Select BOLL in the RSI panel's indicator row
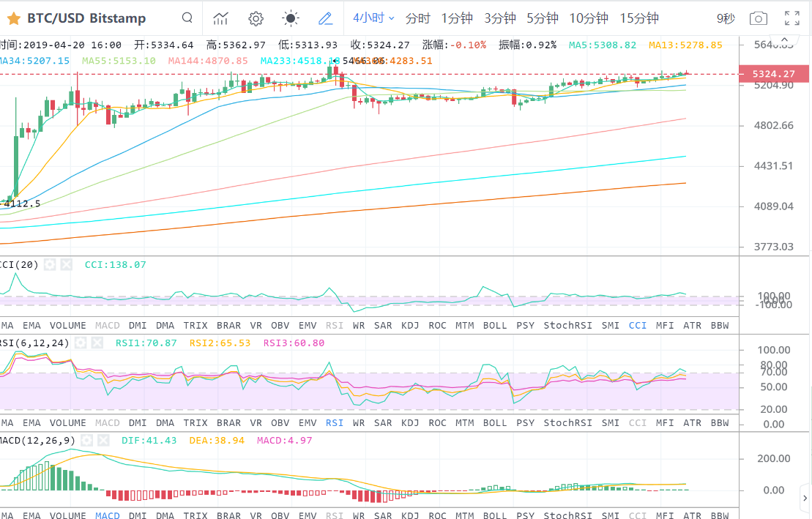This screenshot has height=519, width=812. (495, 422)
